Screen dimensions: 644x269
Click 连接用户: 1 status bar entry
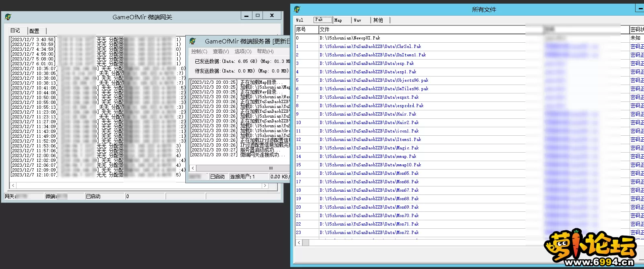point(248,176)
